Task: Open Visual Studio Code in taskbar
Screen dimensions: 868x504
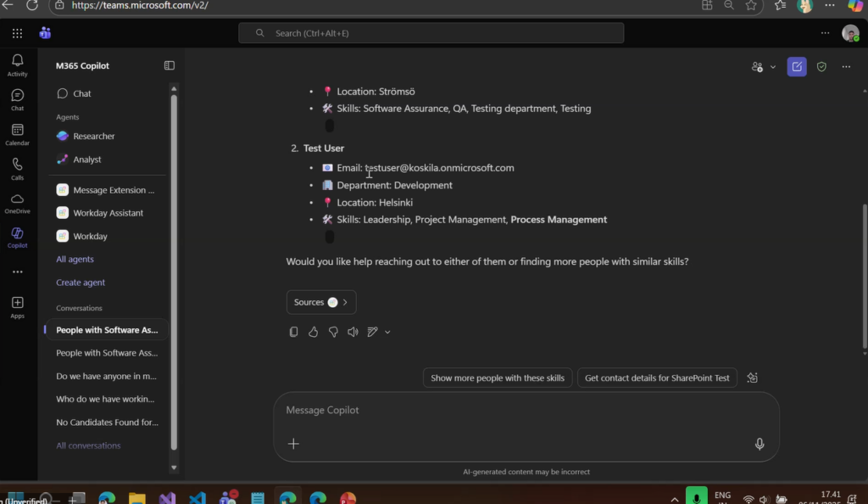Action: pos(197,498)
